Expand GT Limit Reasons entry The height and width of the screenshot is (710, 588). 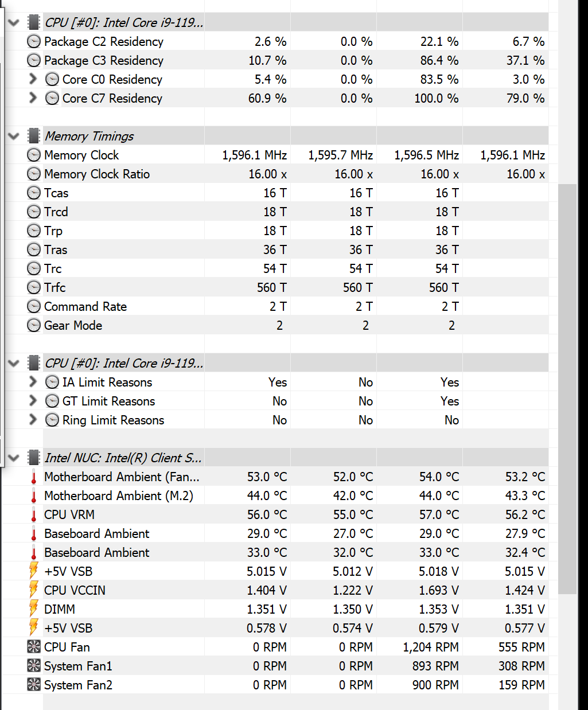tap(33, 401)
